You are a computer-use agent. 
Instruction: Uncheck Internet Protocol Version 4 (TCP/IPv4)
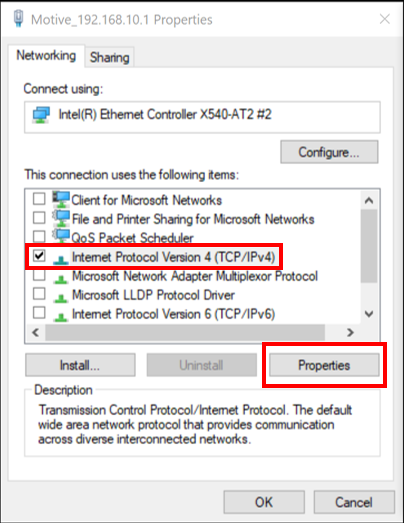click(x=39, y=256)
